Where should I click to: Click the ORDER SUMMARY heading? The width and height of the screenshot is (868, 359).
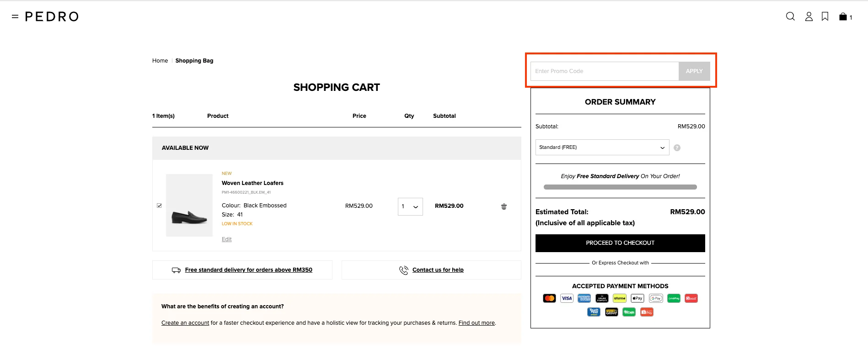tap(620, 102)
